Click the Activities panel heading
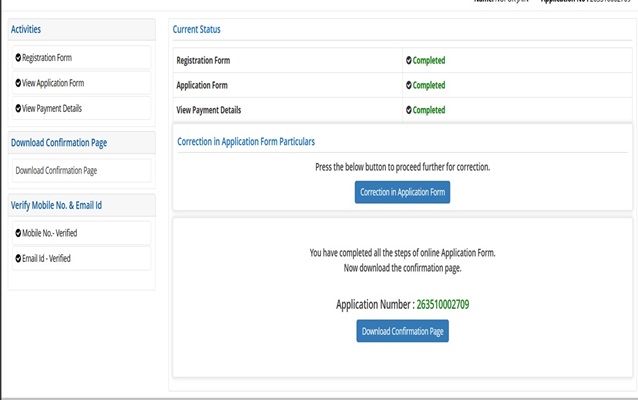638x400 pixels. click(26, 30)
